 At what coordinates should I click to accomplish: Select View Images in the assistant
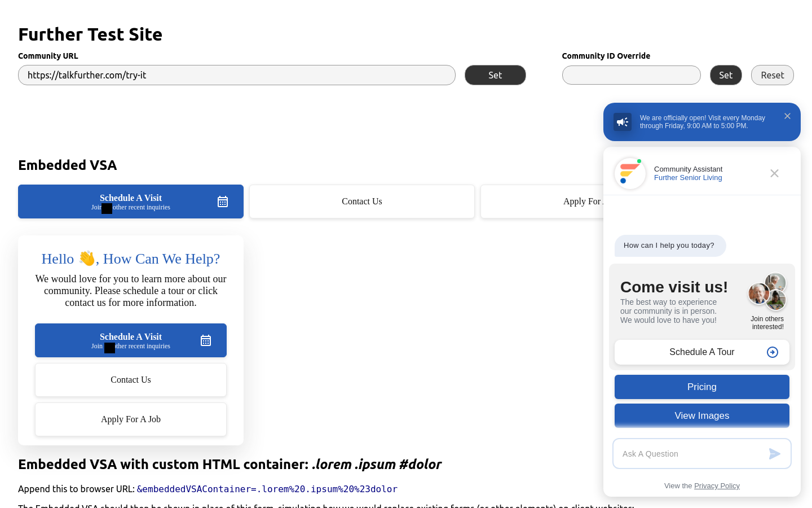click(701, 416)
